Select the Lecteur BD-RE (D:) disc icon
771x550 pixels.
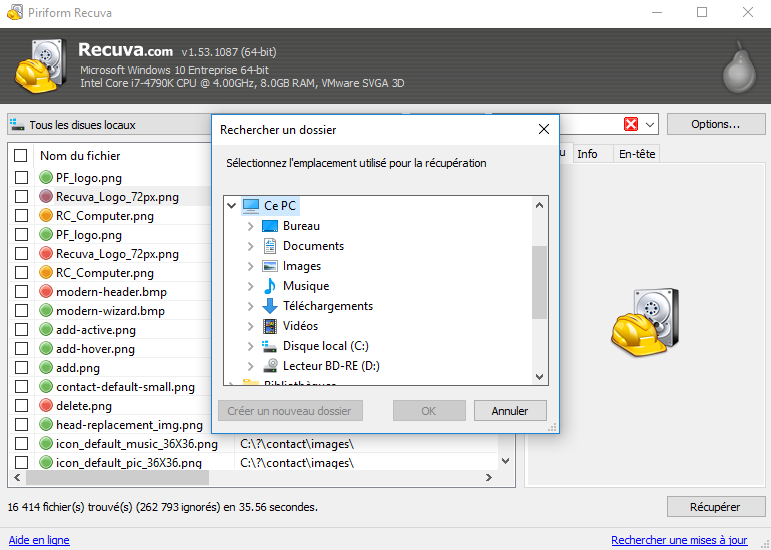click(269, 366)
